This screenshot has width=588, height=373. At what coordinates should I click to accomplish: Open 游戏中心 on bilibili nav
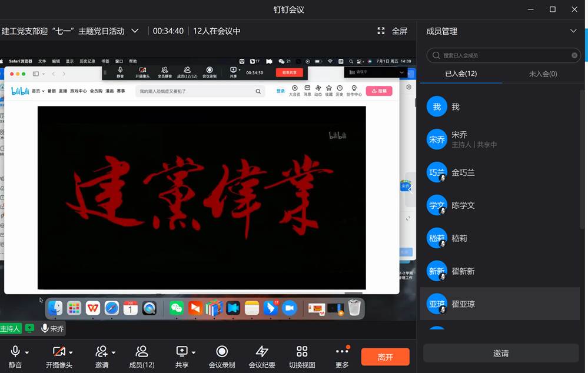click(x=78, y=91)
